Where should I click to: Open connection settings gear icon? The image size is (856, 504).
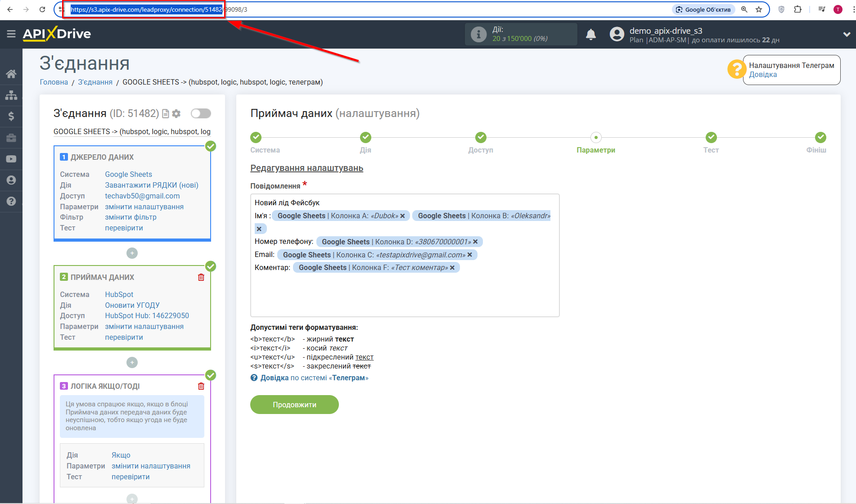tap(176, 114)
